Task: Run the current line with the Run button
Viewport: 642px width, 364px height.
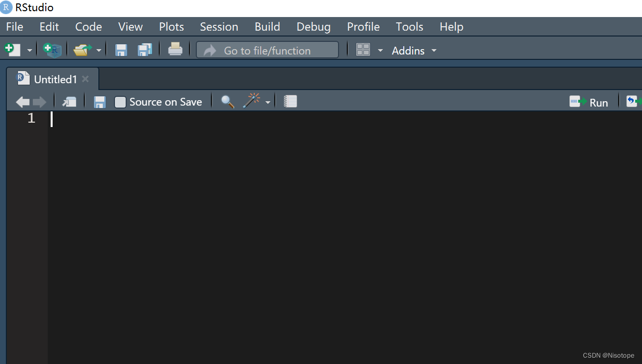Action: (589, 102)
